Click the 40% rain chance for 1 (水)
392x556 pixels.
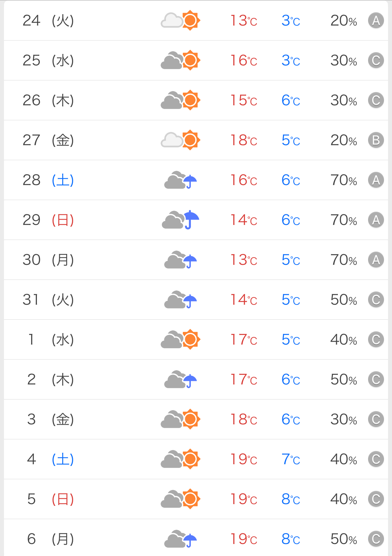pos(343,340)
